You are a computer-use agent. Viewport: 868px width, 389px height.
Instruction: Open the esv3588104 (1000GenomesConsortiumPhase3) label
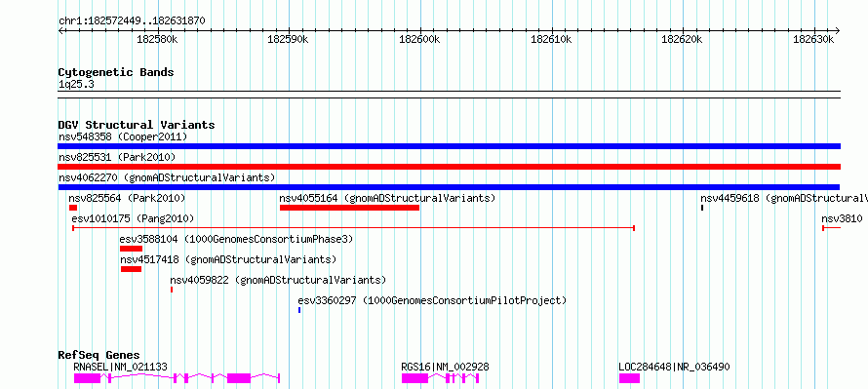tap(236, 239)
